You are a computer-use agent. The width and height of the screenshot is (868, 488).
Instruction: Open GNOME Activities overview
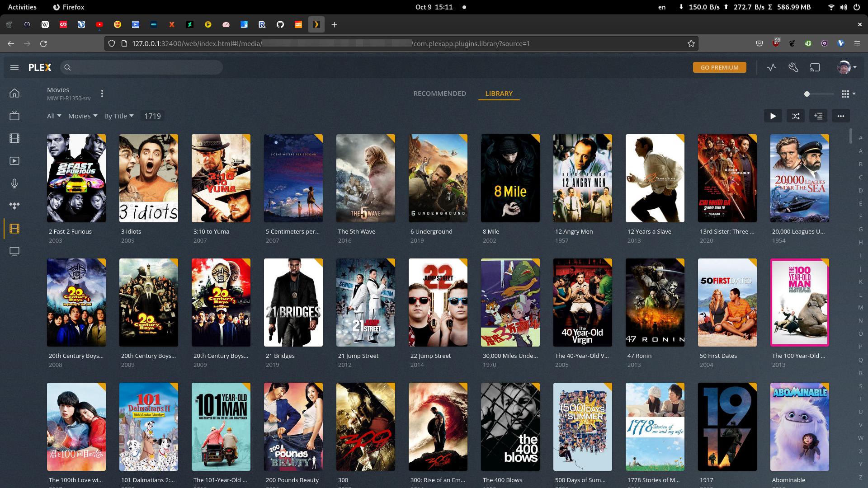coord(22,7)
